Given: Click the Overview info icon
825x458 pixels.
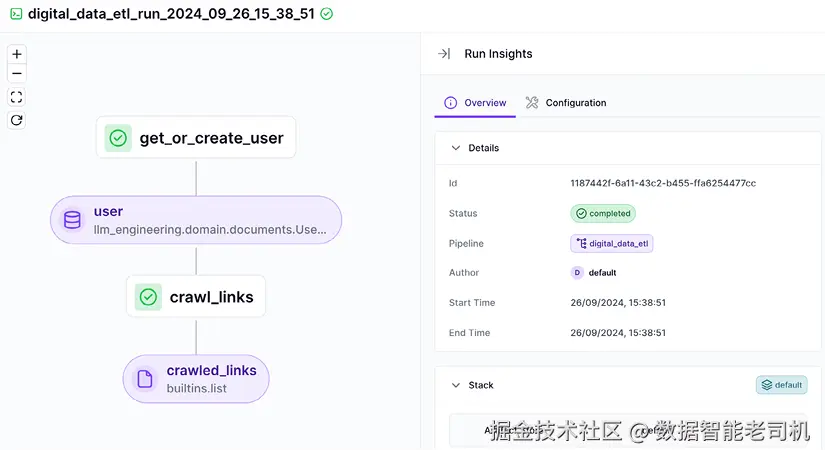Looking at the screenshot, I should [450, 103].
